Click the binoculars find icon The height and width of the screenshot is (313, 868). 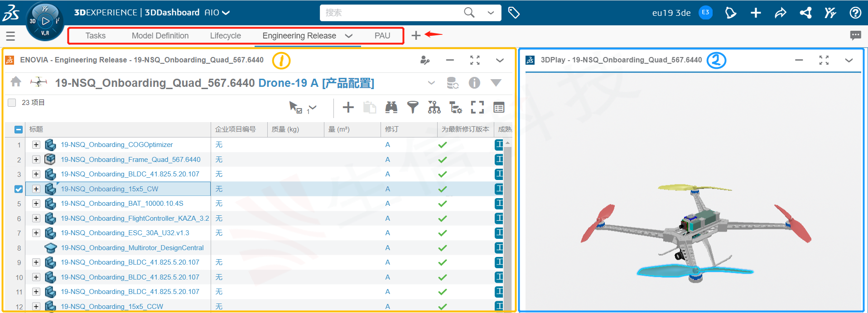[391, 107]
